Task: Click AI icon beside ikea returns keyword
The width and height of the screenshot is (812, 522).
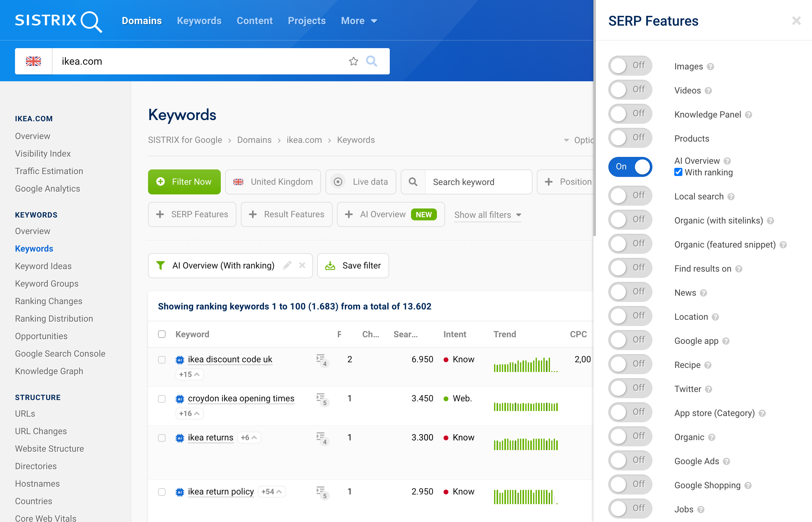Action: click(180, 438)
